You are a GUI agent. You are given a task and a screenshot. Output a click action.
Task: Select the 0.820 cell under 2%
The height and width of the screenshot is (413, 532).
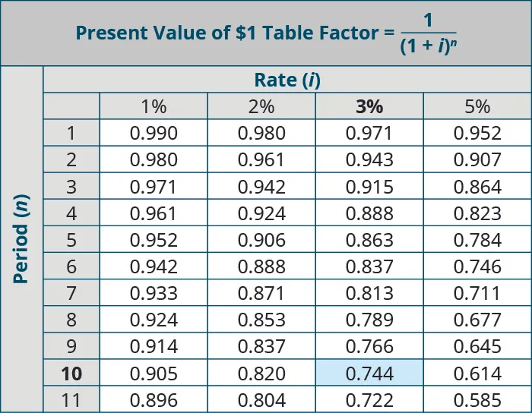coord(261,374)
